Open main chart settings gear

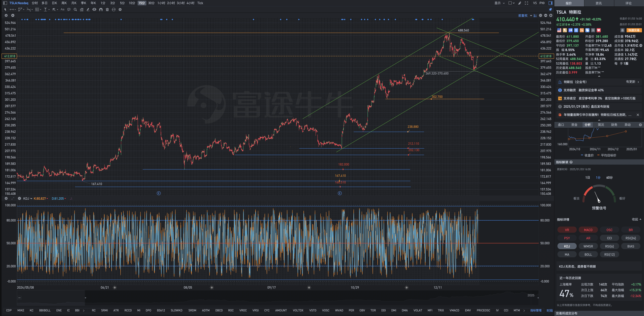tap(6, 15)
